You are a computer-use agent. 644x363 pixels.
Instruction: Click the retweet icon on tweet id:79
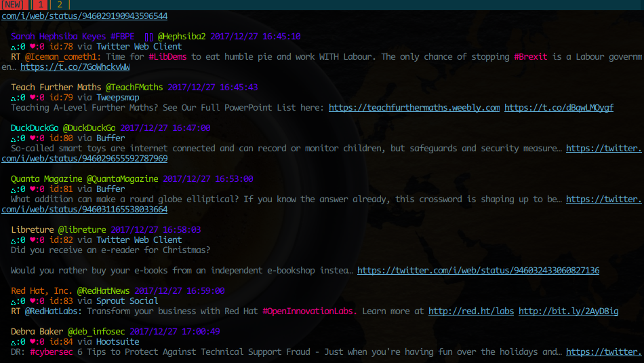pyautogui.click(x=14, y=98)
